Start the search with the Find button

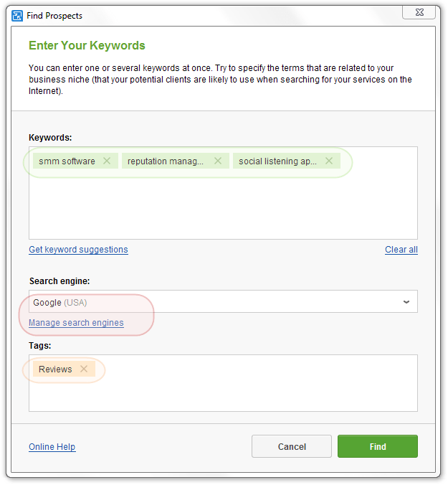[x=378, y=446]
